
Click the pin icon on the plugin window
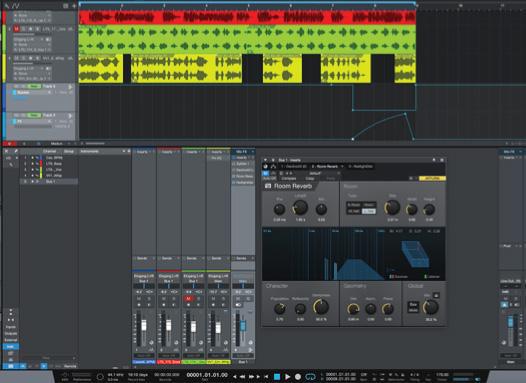tap(434, 160)
